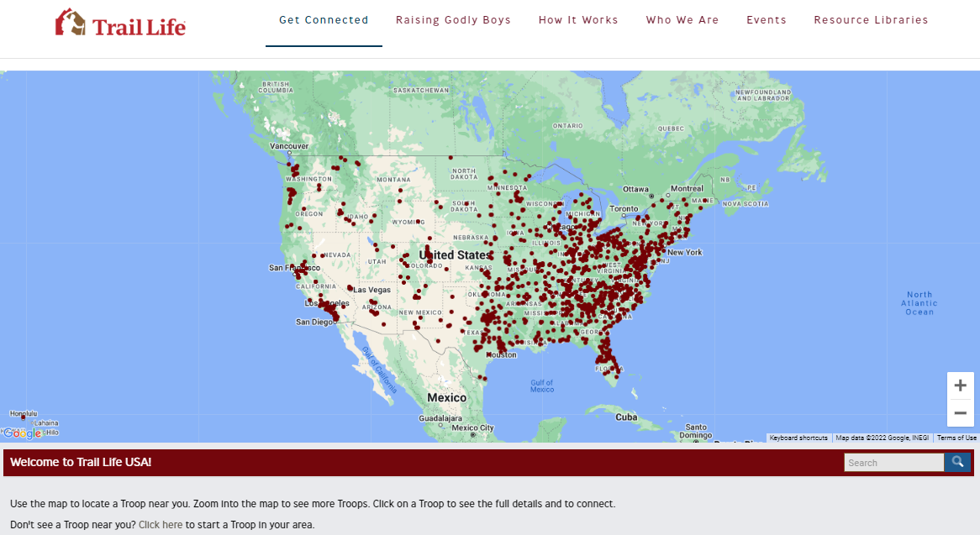Click the 'Welcome to Trail Life USA!' heading
This screenshot has height=535, width=980.
pos(81,462)
